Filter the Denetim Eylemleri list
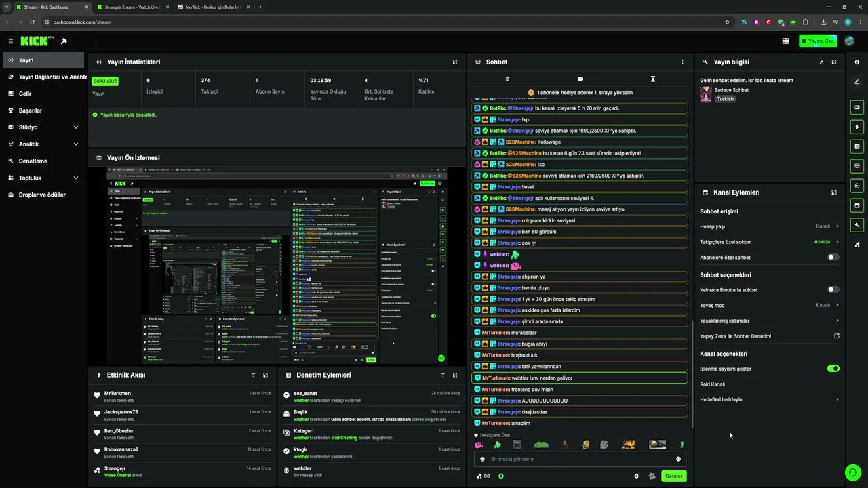Screen dimensions: 868x488 tap(443, 375)
